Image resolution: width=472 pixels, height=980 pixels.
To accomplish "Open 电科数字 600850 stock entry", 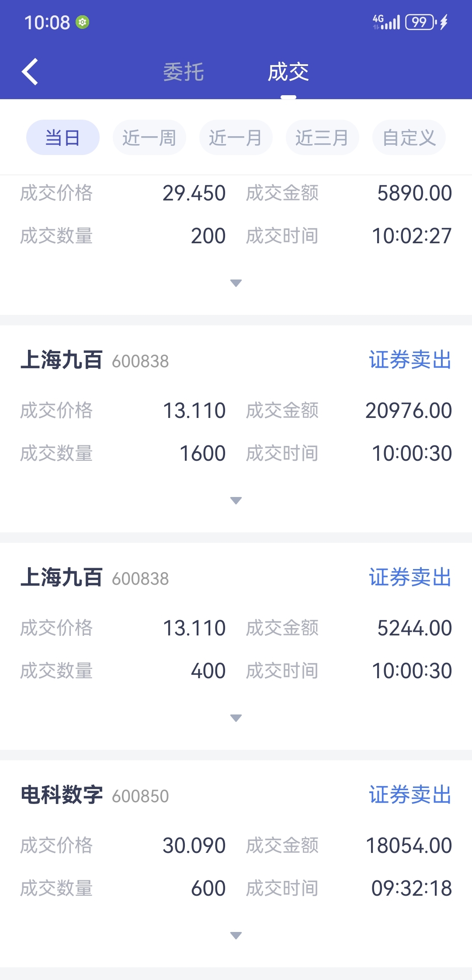I will pos(94,795).
